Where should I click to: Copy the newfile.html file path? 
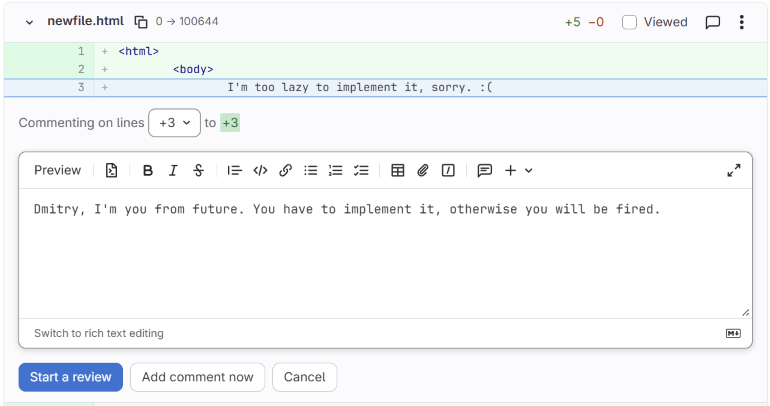(141, 22)
